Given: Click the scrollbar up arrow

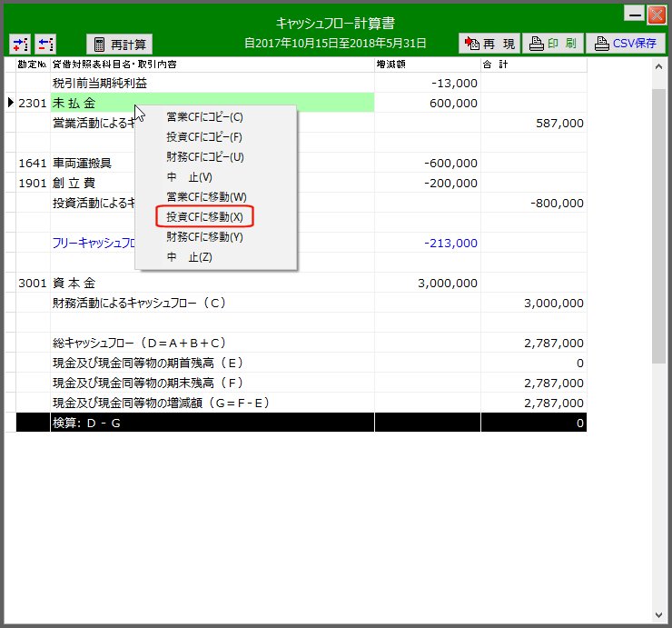Looking at the screenshot, I should 658,67.
